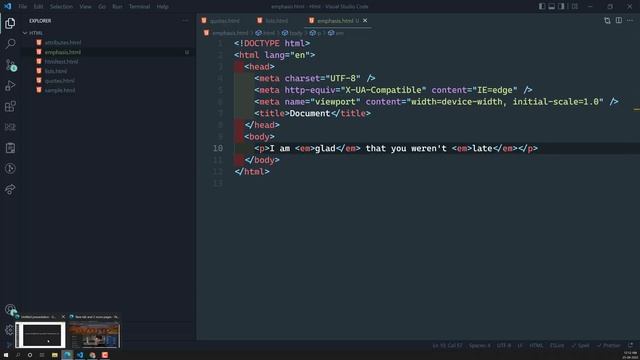The width and height of the screenshot is (640, 360).
Task: Click UTF-8 encoding in status bar
Action: (504, 345)
